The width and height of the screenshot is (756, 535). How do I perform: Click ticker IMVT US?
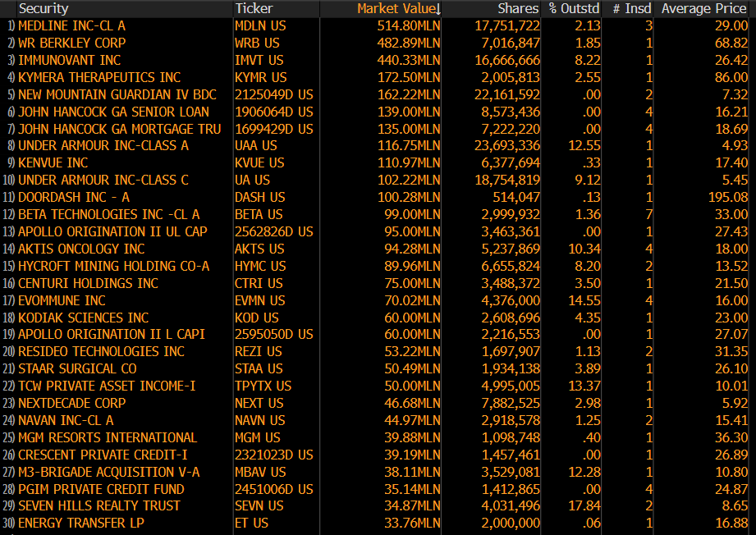(x=259, y=60)
